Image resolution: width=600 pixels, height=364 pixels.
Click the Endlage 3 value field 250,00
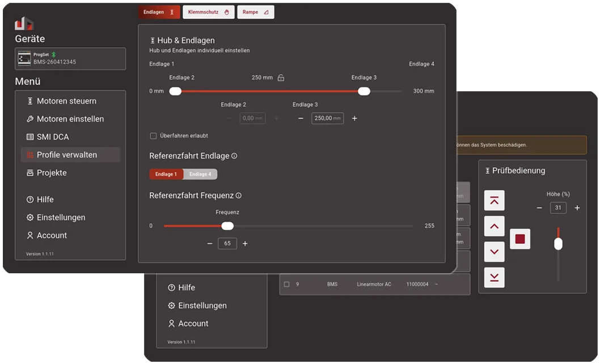[x=328, y=118]
